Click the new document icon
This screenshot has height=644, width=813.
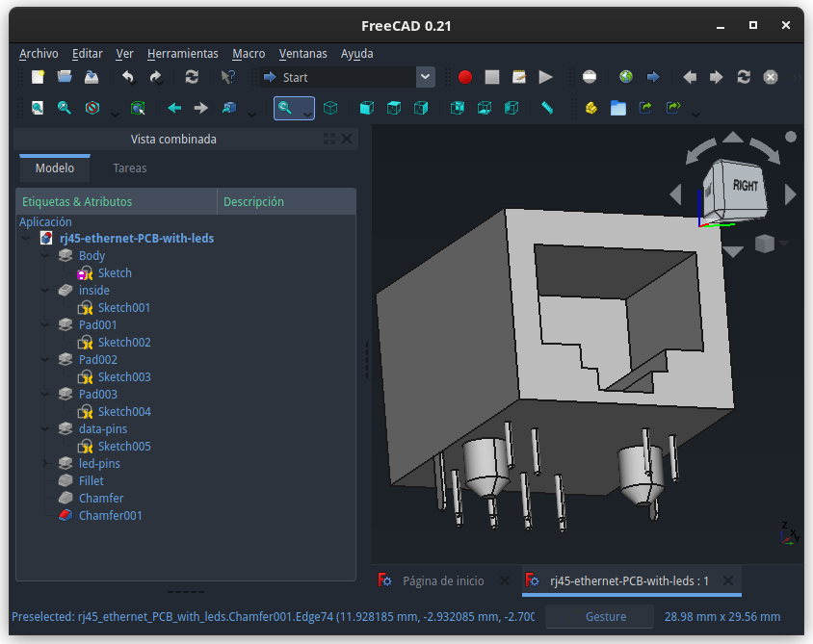38,77
